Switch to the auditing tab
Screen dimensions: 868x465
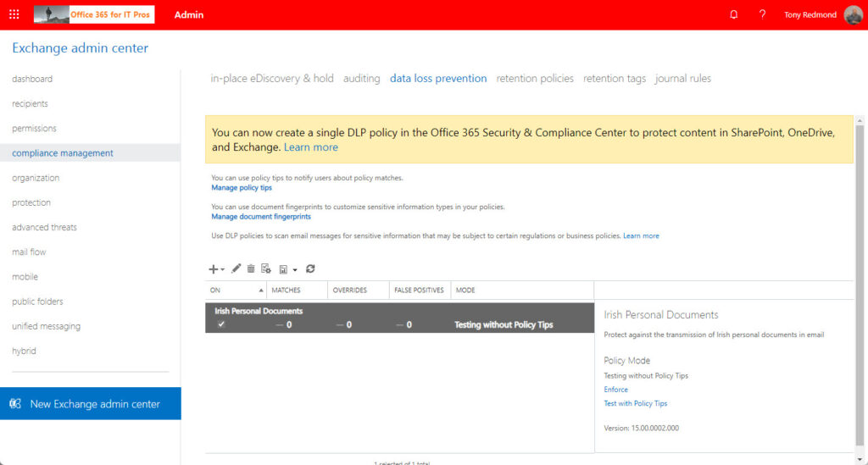(361, 79)
